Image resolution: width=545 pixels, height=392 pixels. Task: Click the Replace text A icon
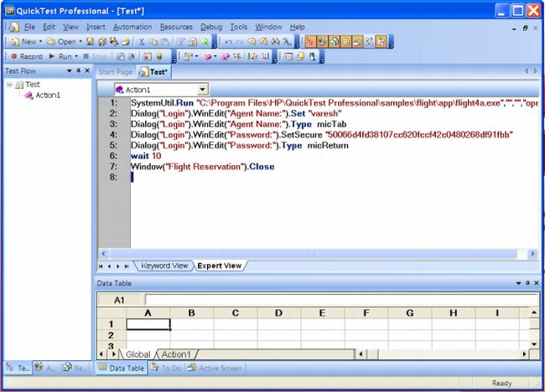[287, 42]
